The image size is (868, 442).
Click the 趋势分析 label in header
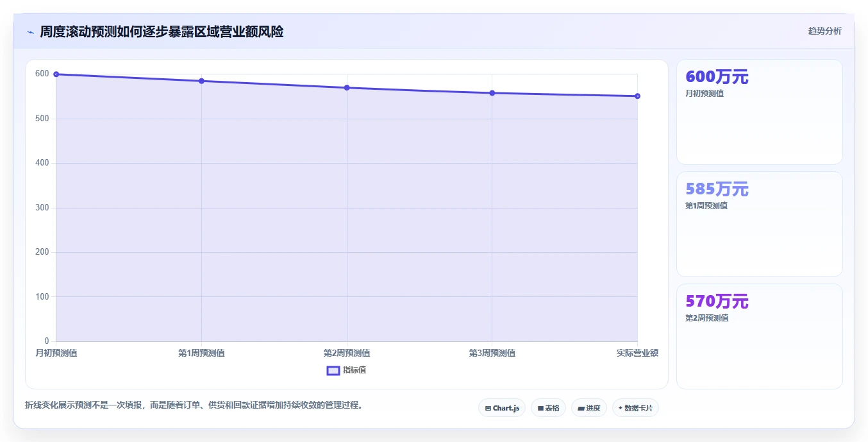point(824,31)
